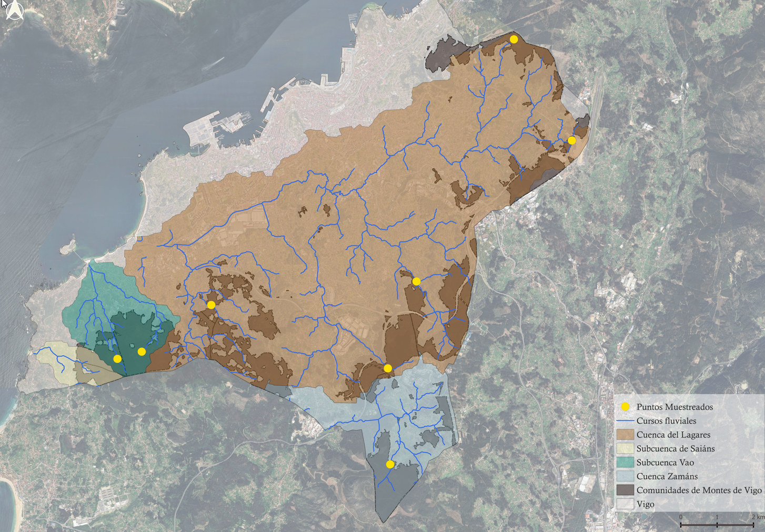Viewport: 765px width, 532px height.
Task: Select the Vigo light gray legend swatch
Action: [x=625, y=504]
